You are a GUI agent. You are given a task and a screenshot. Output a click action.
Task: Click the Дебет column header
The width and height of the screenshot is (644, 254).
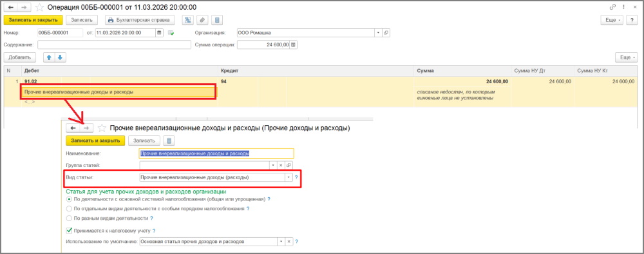[x=119, y=71]
